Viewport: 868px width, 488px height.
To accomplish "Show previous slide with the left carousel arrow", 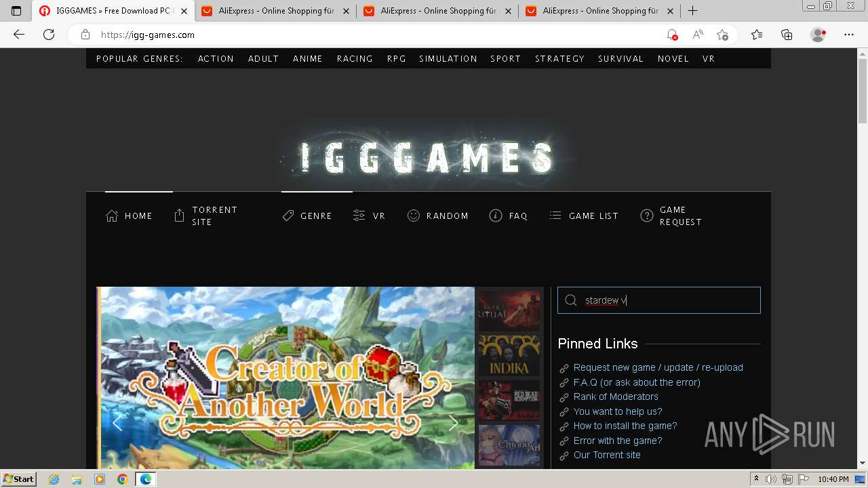I will point(117,424).
